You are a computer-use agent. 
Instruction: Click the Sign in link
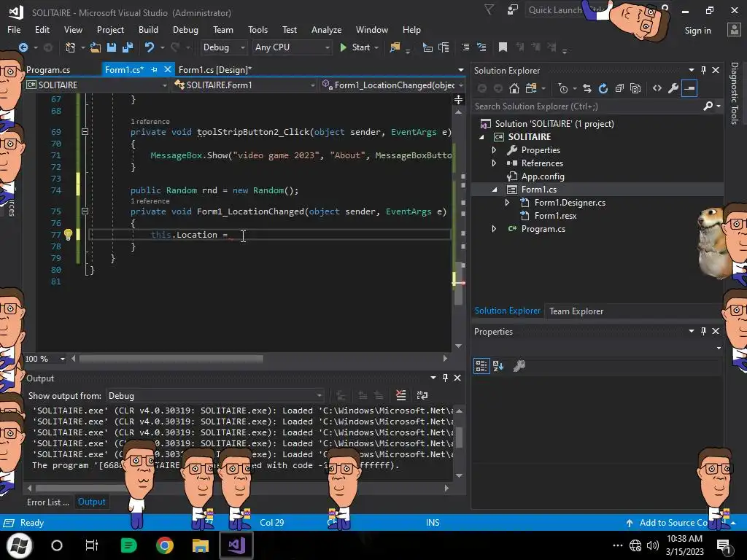point(697,30)
